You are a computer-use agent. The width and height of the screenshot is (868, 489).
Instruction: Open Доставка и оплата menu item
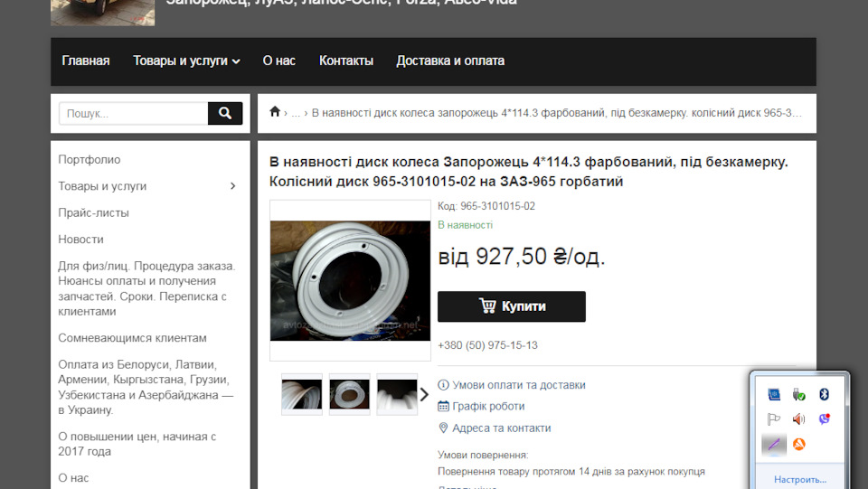450,61
